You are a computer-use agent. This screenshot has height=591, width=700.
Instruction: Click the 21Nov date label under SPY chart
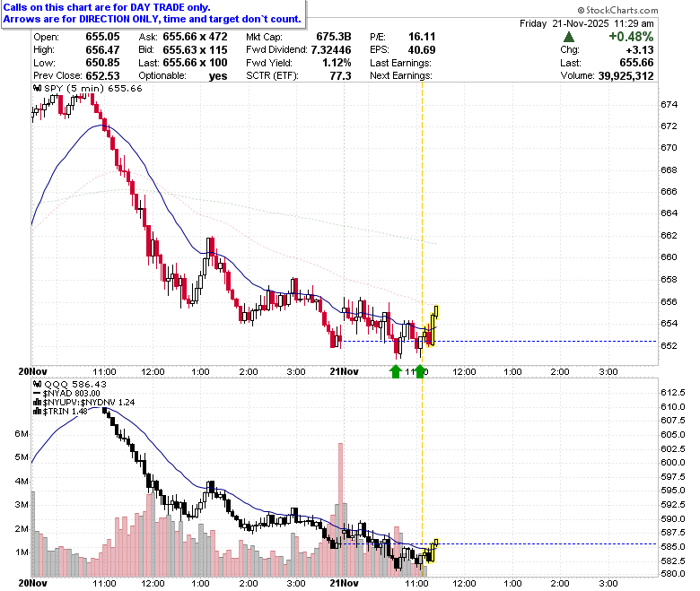[344, 371]
